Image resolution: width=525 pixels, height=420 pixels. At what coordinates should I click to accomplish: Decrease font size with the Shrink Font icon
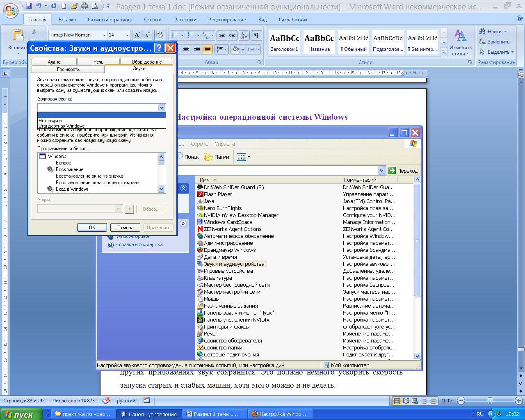click(147, 35)
